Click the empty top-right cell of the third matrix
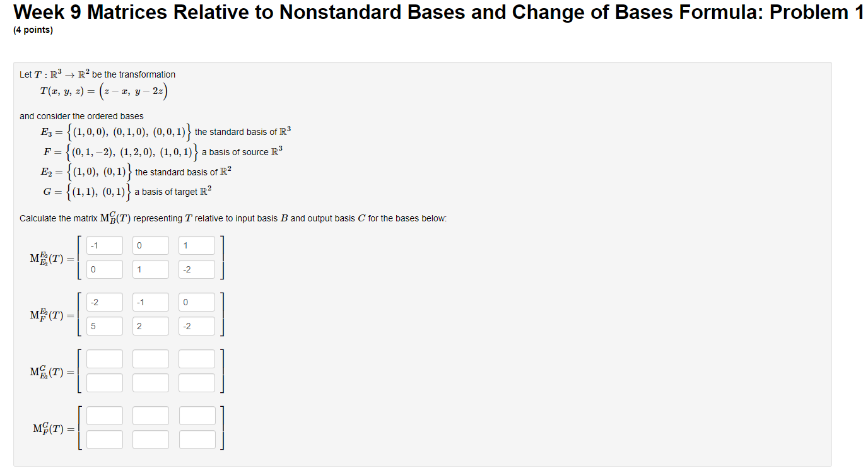Image resolution: width=868 pixels, height=473 pixels. (196, 358)
